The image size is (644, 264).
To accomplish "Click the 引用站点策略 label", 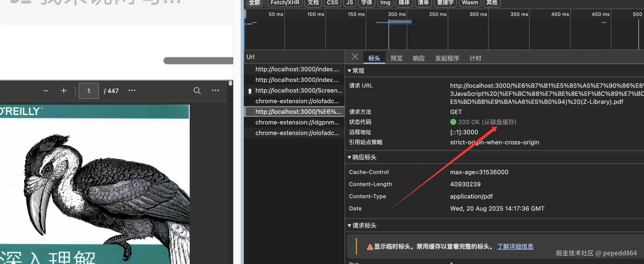I will [366, 142].
